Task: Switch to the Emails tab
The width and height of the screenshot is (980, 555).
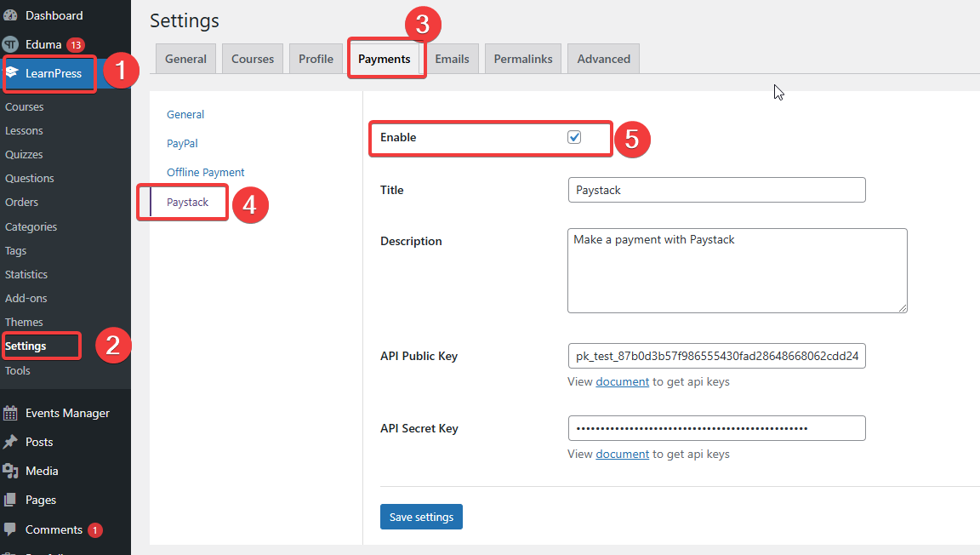Action: tap(452, 59)
